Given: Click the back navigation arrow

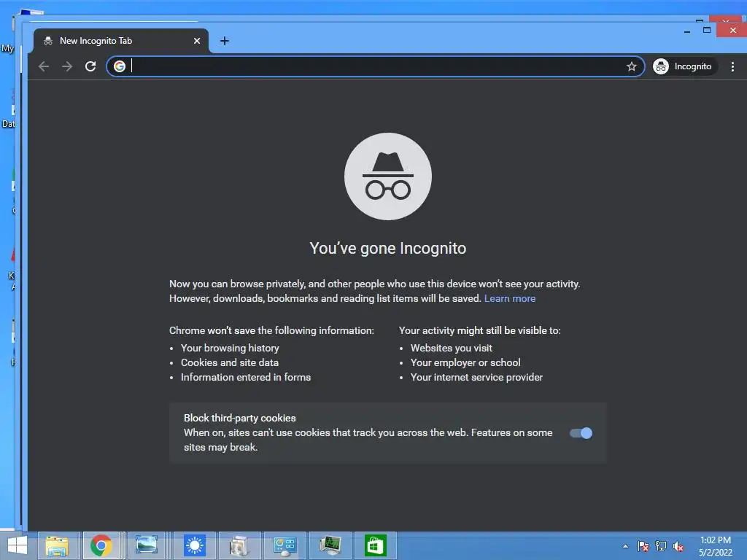Looking at the screenshot, I should click(44, 66).
